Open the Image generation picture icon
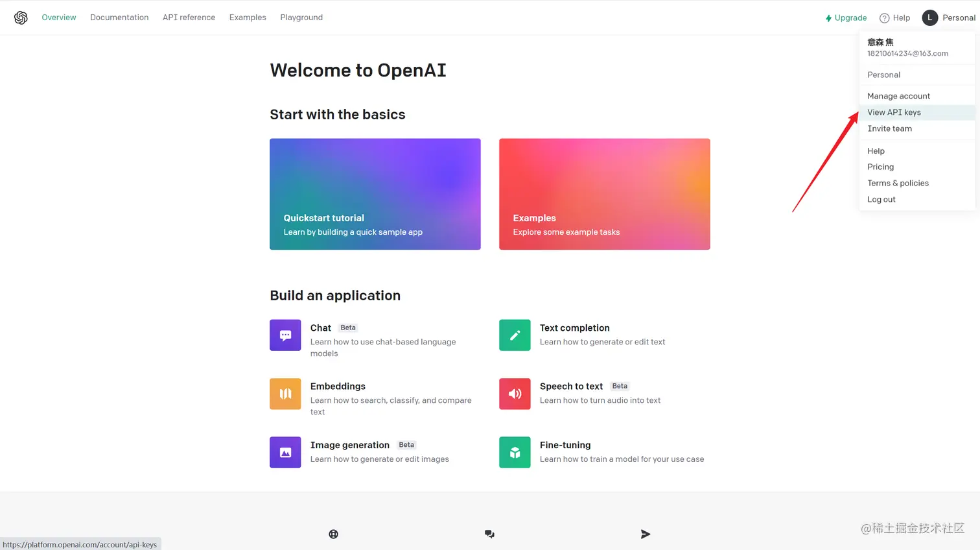The image size is (980, 550). click(285, 452)
